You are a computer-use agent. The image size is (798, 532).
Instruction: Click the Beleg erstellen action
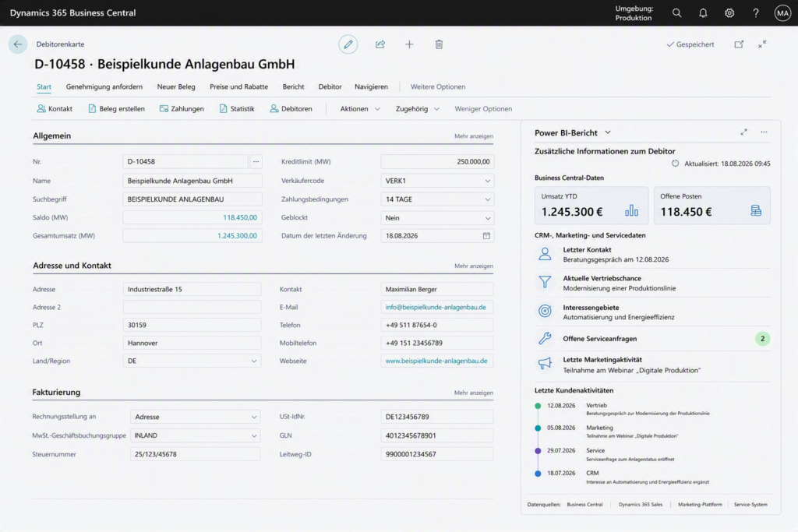(x=117, y=108)
